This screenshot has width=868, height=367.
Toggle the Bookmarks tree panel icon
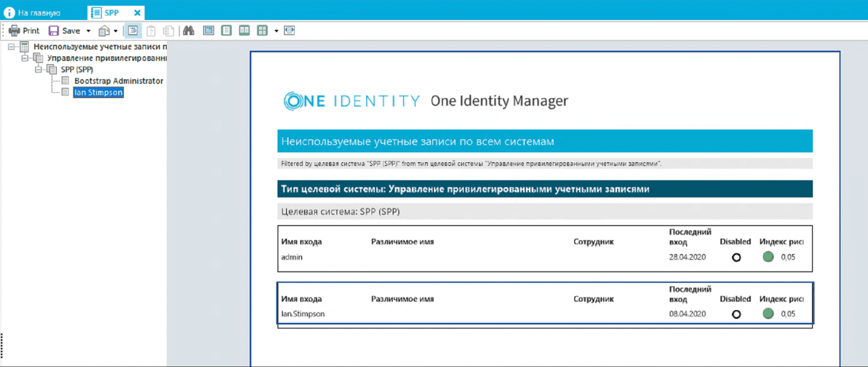[133, 31]
